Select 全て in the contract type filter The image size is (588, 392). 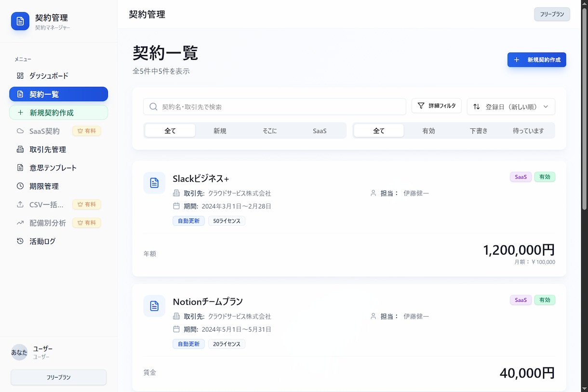point(170,131)
